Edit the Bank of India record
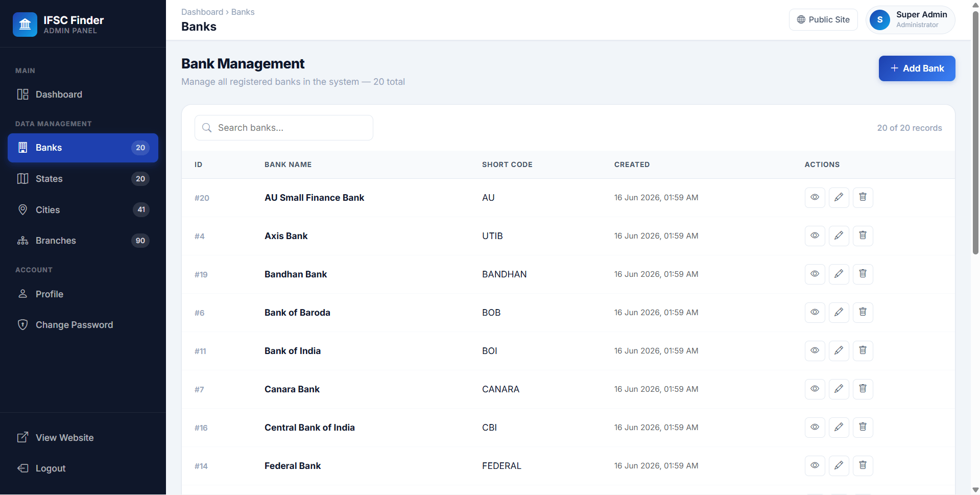This screenshot has width=980, height=495. pyautogui.click(x=839, y=350)
